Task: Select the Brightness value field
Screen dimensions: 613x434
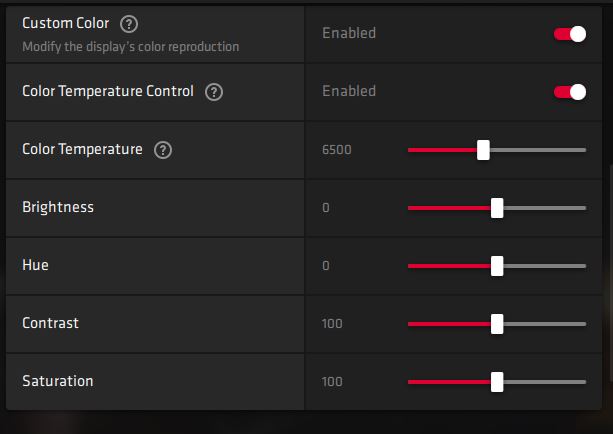Action: click(x=326, y=208)
